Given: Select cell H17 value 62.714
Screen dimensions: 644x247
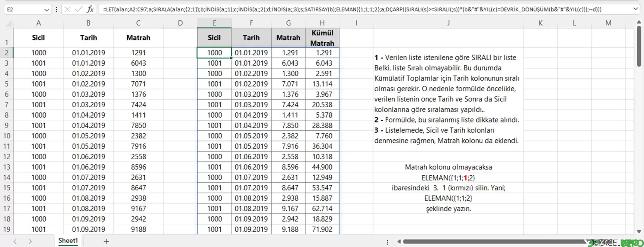Looking at the screenshot, I should tap(322, 208).
